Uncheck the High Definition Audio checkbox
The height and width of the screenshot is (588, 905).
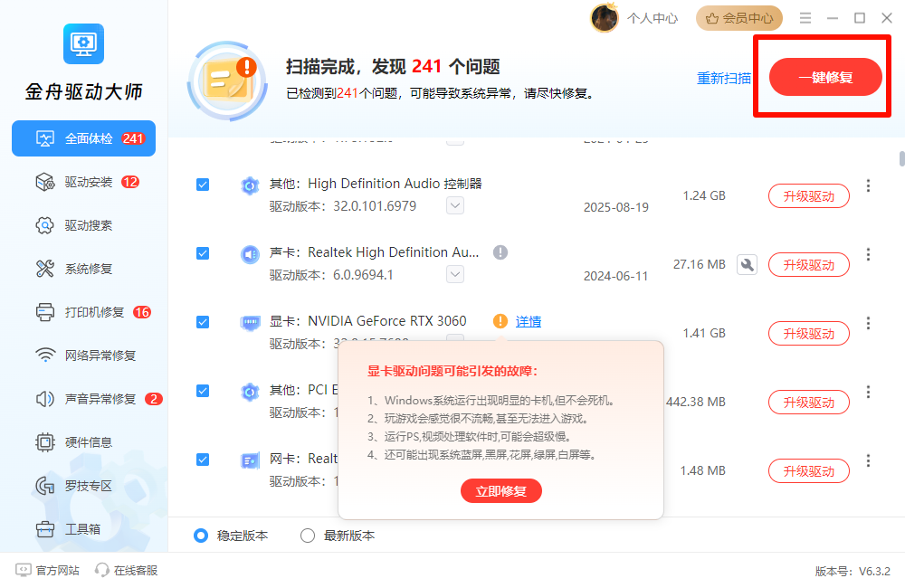click(x=203, y=185)
